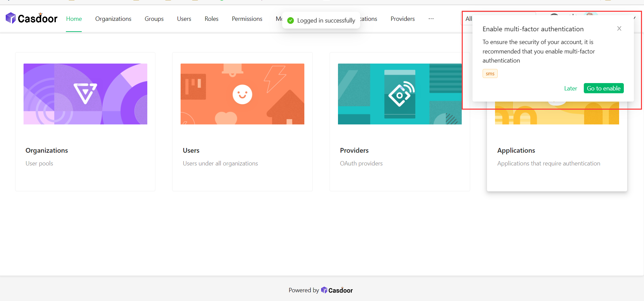
Task: Click the Users card orange smiley image
Action: click(242, 94)
